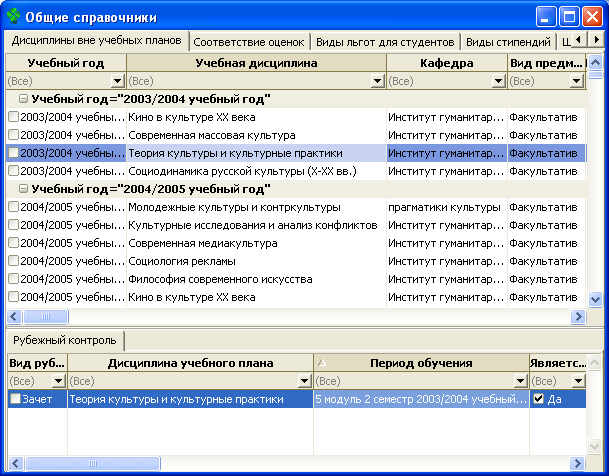Click upper grid vertical scrollbar thumb

595,74
